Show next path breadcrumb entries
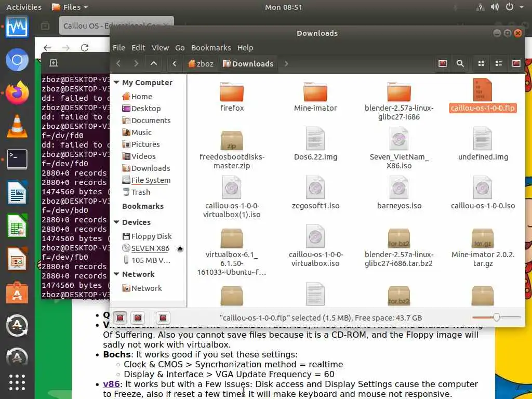532x399 pixels. tap(286, 63)
